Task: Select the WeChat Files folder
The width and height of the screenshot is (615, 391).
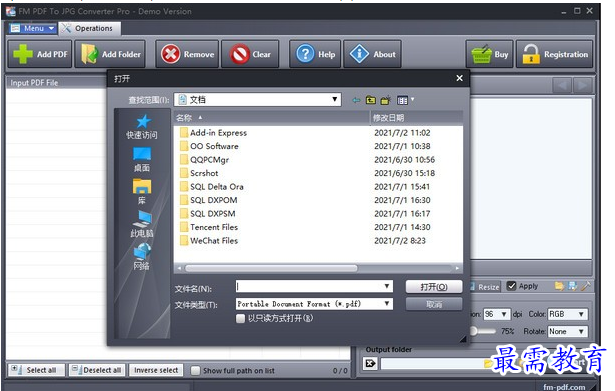Action: (209, 241)
